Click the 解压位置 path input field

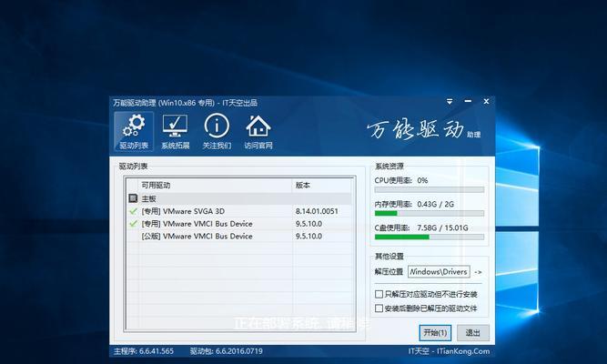point(439,272)
